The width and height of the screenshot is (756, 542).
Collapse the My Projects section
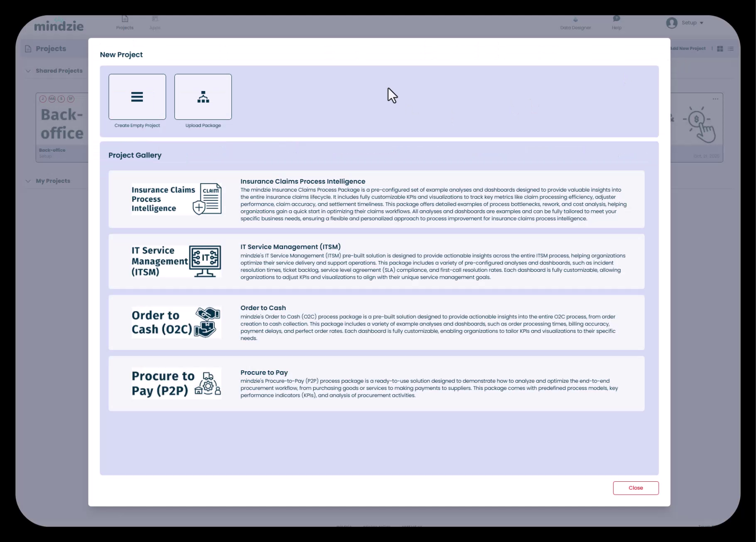(x=28, y=181)
